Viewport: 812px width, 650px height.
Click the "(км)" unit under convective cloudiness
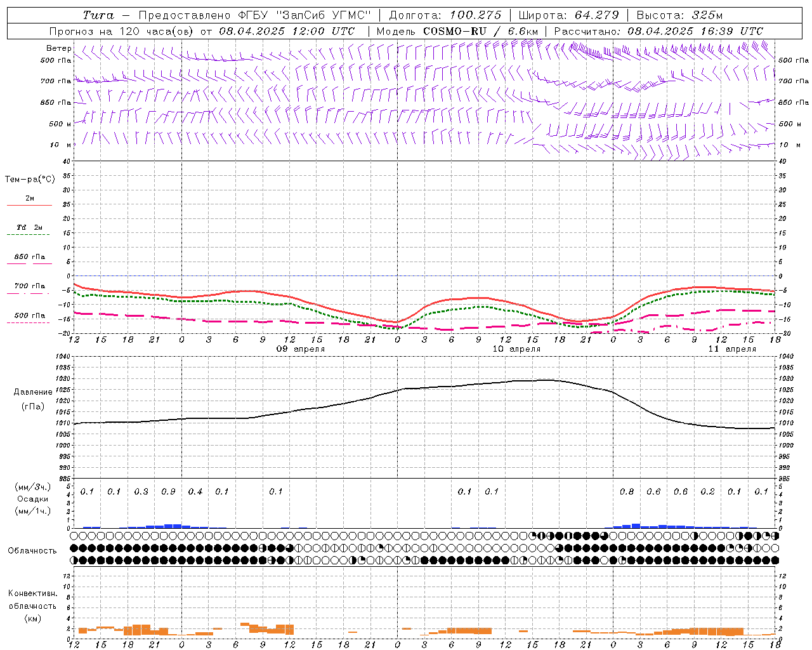(32, 618)
